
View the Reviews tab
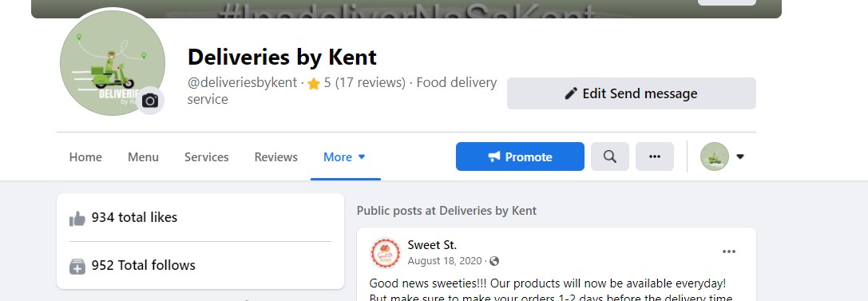pos(275,157)
